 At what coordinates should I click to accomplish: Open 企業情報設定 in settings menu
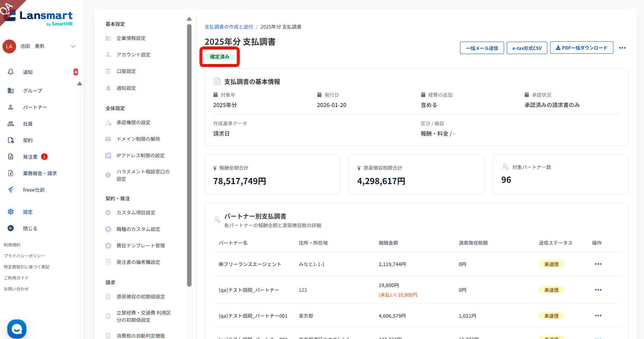click(x=131, y=38)
